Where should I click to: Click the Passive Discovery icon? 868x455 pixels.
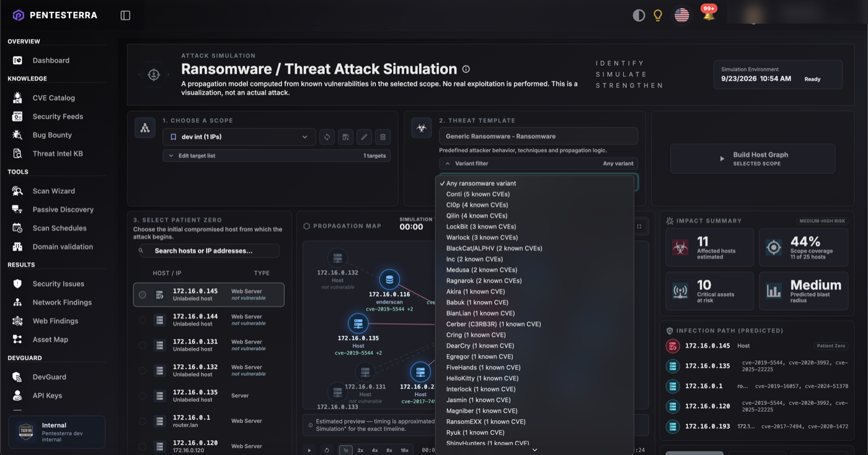tap(17, 210)
